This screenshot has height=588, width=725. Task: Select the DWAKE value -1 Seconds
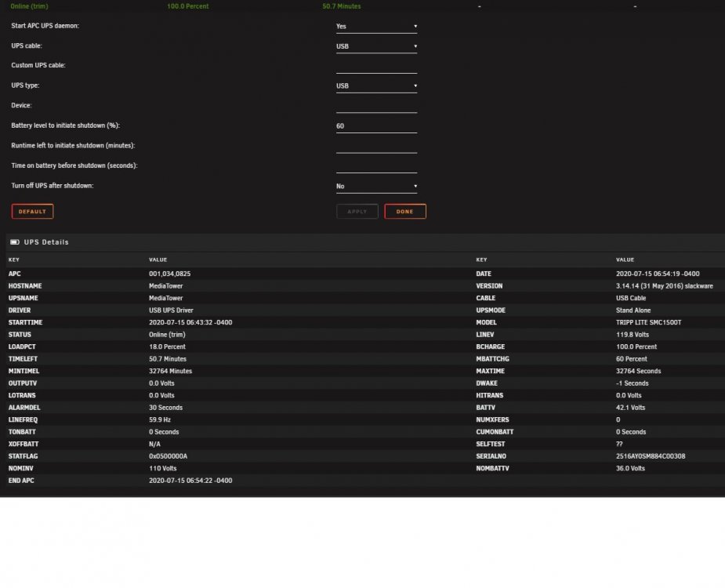point(632,383)
